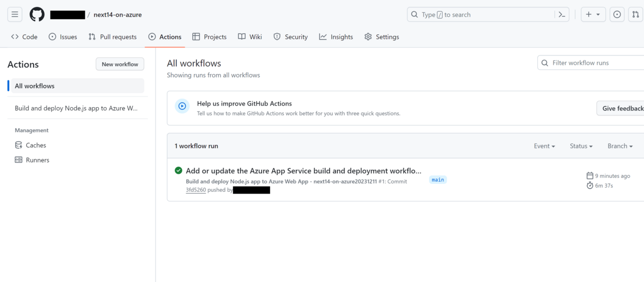
Task: Open commit 3fd5260 link
Action: 196,190
